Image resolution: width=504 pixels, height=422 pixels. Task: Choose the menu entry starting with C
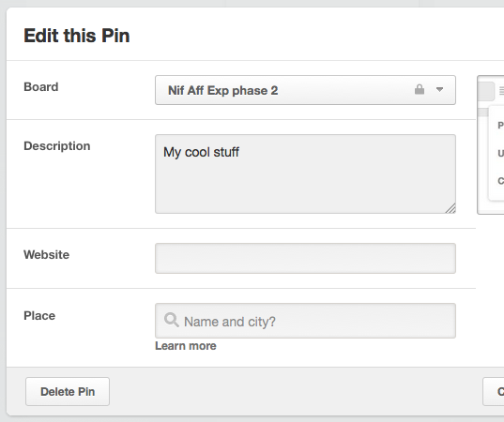500,181
